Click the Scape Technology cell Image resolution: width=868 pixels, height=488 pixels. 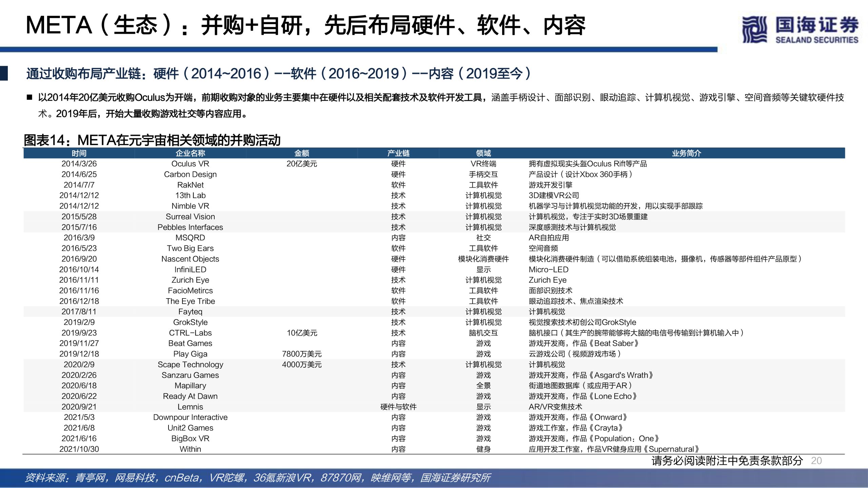coord(190,364)
